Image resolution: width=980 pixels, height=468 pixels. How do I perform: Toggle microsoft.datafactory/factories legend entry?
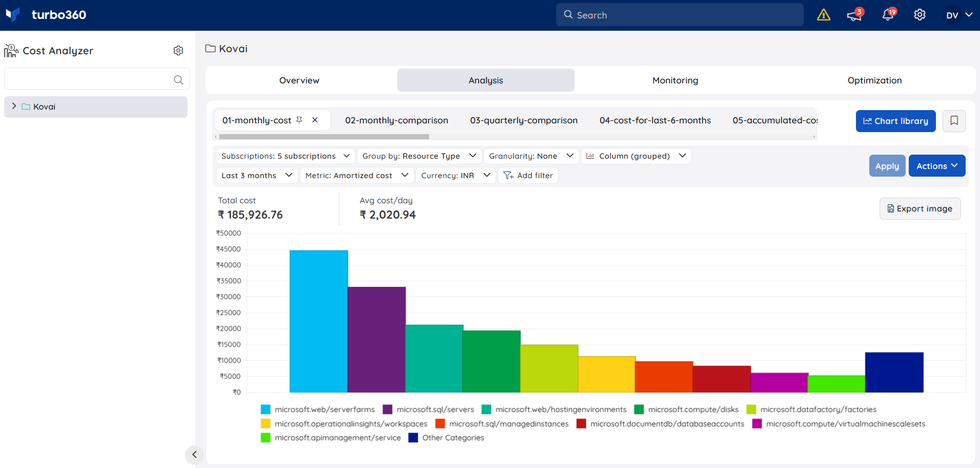point(811,410)
